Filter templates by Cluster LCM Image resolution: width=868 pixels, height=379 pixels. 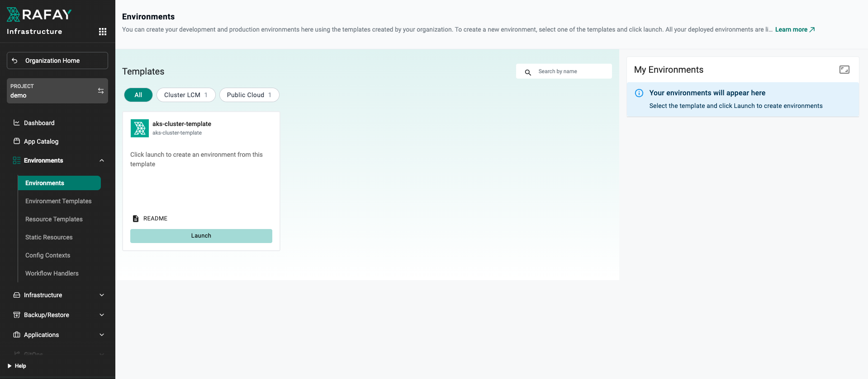[186, 95]
